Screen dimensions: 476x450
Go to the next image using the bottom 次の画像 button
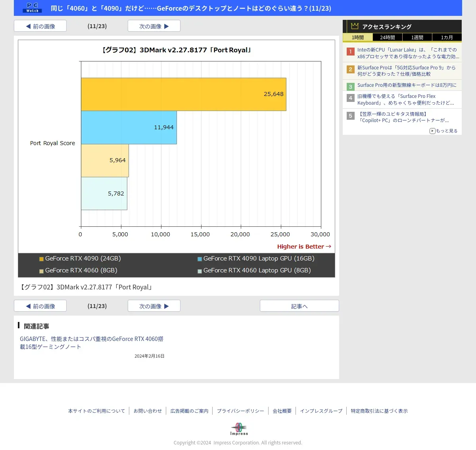click(154, 306)
